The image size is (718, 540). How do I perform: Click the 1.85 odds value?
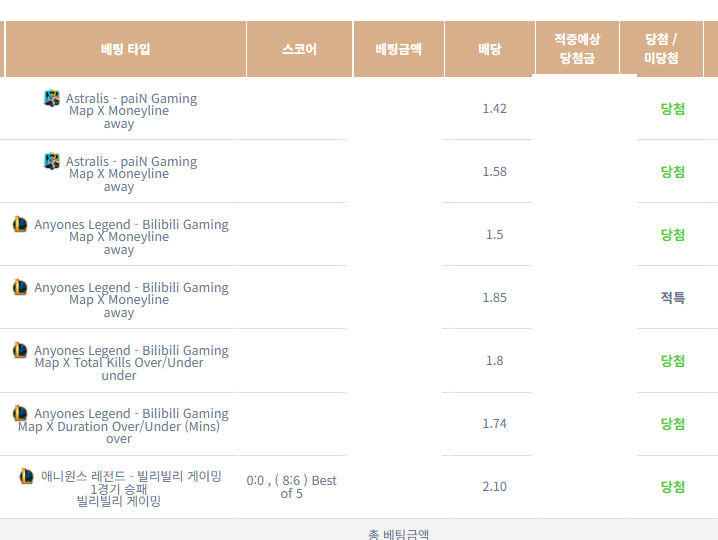[x=495, y=298]
